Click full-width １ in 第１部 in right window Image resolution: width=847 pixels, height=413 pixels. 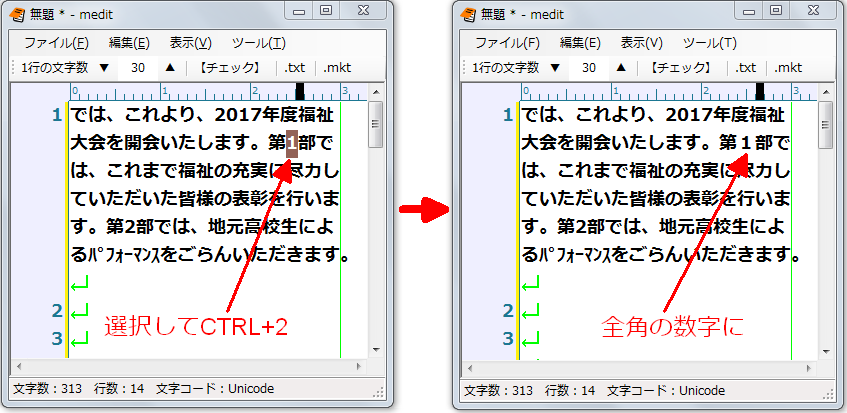click(745, 144)
